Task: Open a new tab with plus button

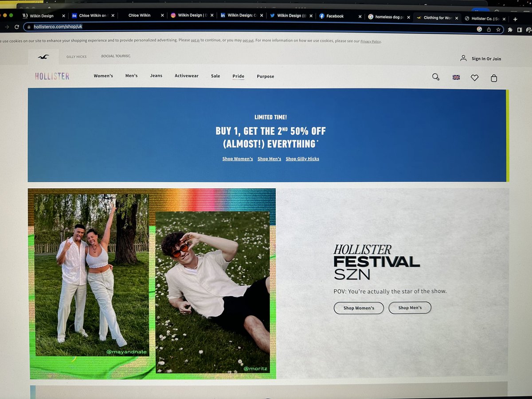Action: (x=515, y=19)
